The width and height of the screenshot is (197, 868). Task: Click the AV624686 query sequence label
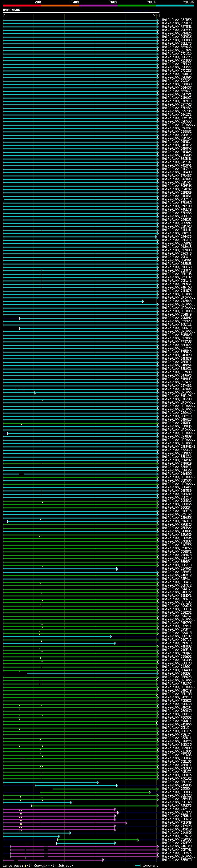coord(11,10)
